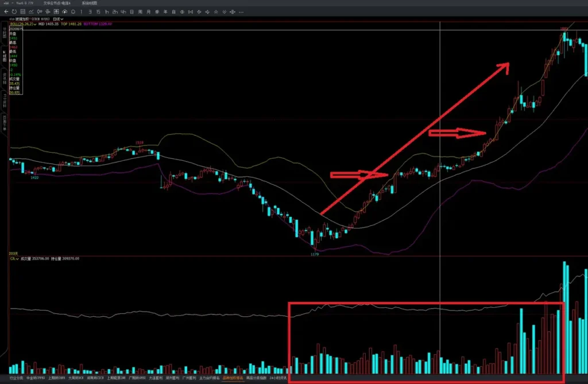Viewport: 588px width, 384px height.
Task: Open the quote list table icon
Action: click(x=23, y=12)
